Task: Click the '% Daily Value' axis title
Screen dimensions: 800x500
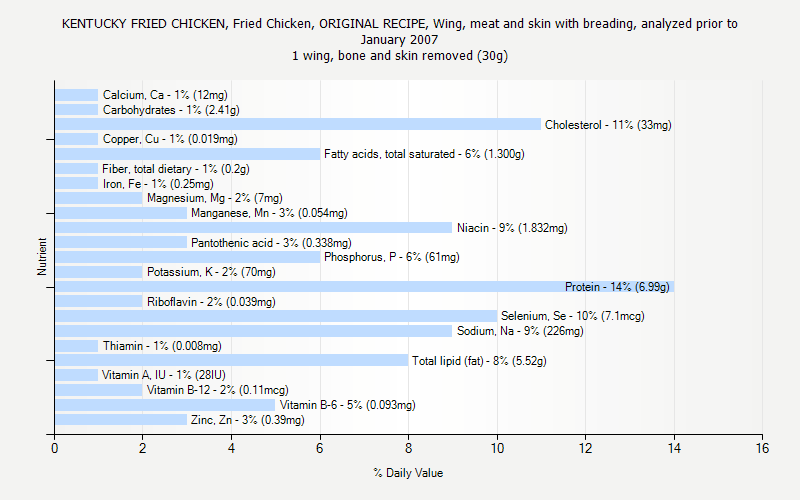Action: point(408,473)
